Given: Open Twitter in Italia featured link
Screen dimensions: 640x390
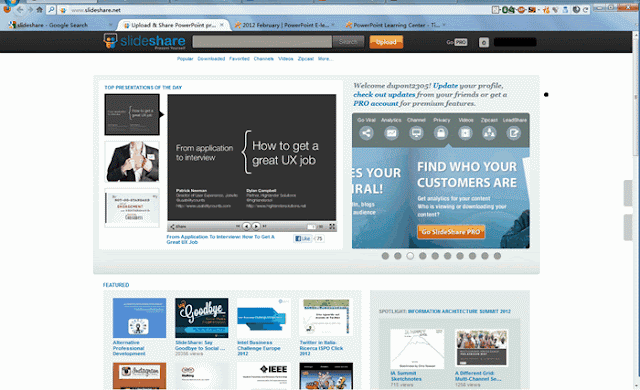Looking at the screenshot, I should 321,348.
